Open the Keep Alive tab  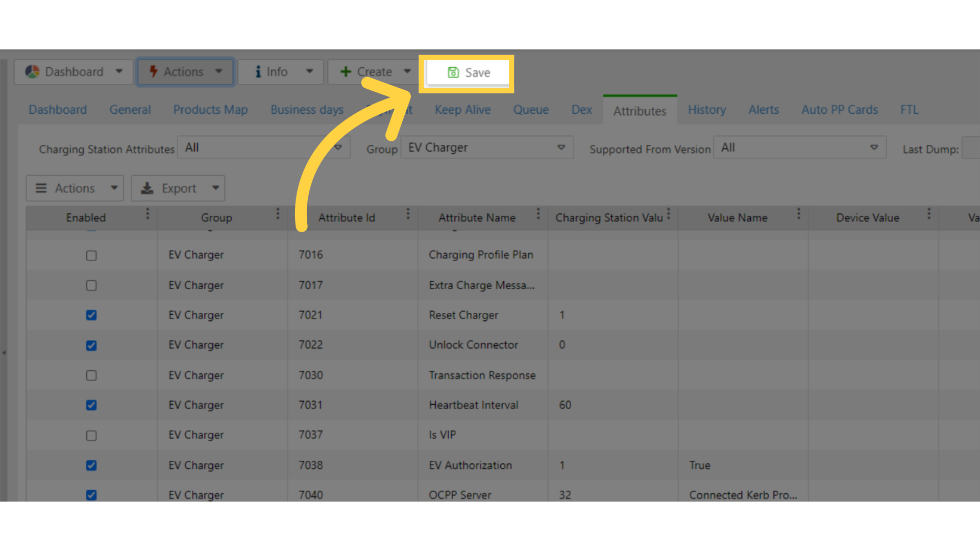[x=462, y=110]
